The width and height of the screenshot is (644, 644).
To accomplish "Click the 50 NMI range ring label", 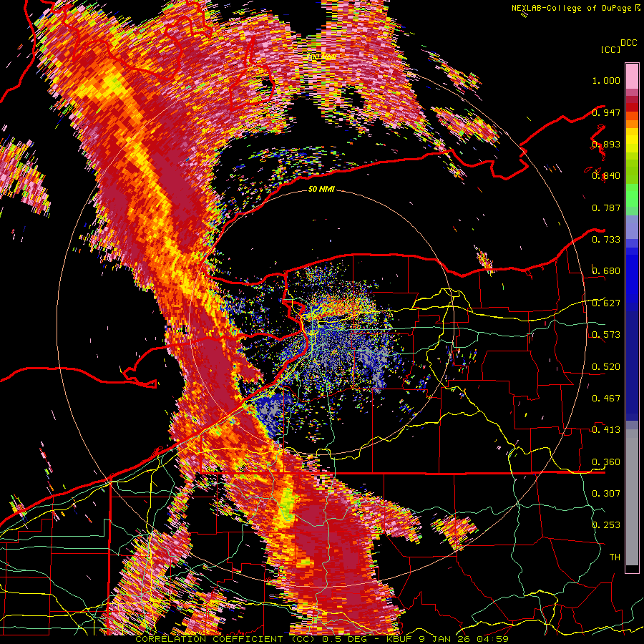I will pos(321,190).
